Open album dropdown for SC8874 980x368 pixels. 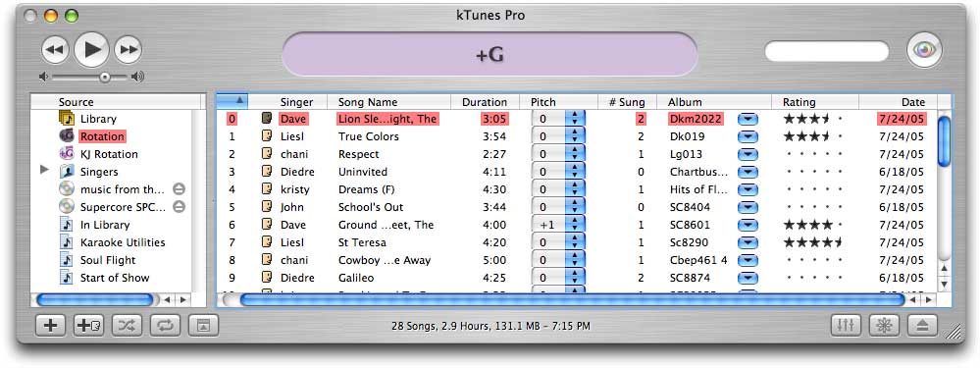coord(748,278)
